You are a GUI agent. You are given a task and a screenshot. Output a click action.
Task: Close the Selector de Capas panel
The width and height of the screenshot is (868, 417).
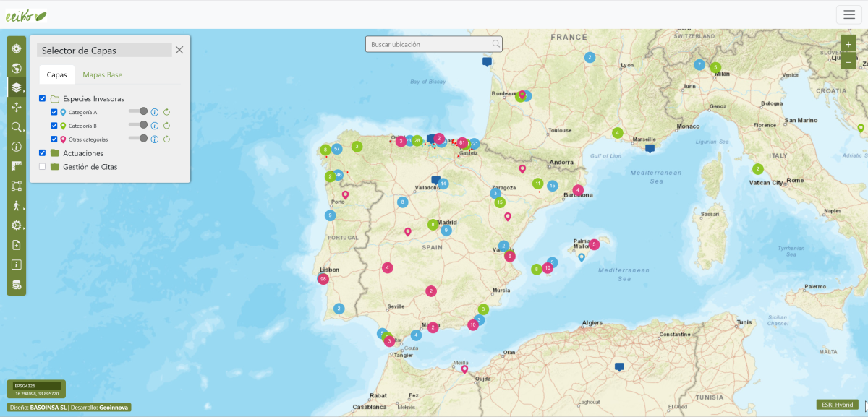click(x=179, y=50)
